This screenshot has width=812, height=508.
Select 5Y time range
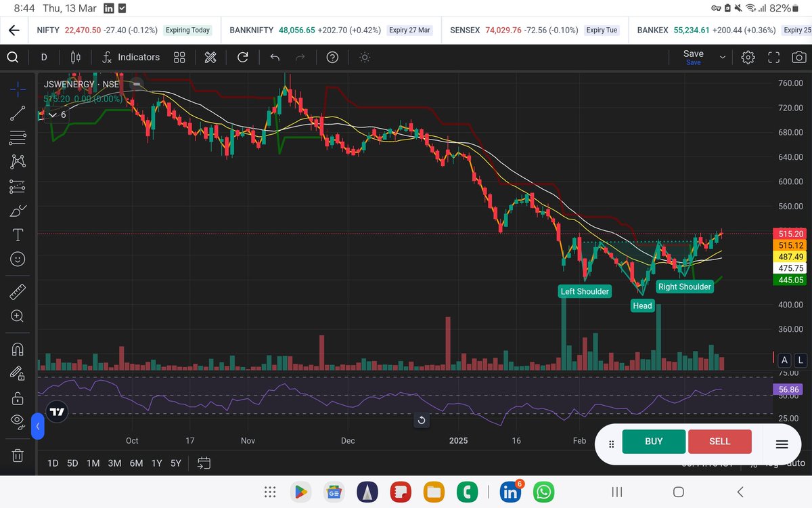pos(176,463)
